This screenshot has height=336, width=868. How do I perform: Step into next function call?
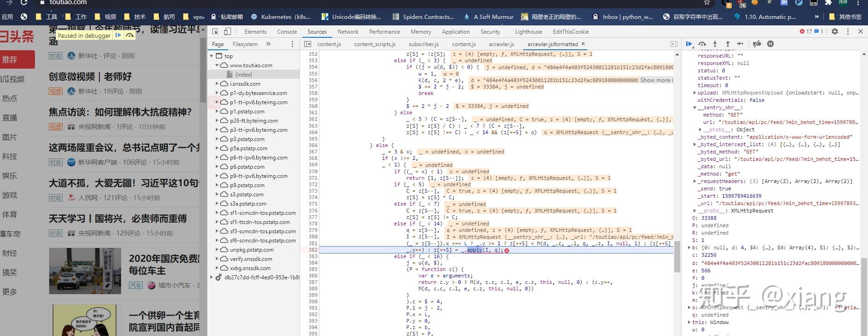pyautogui.click(x=715, y=44)
